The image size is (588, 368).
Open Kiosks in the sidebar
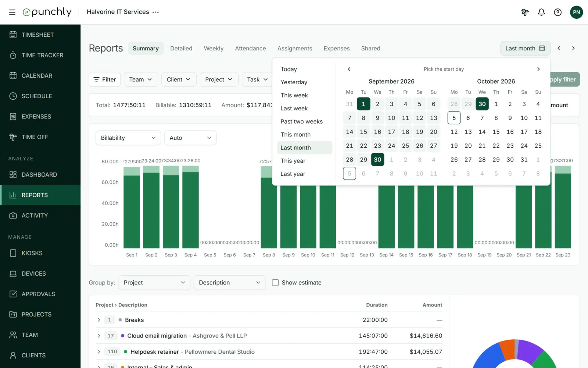click(x=40, y=253)
